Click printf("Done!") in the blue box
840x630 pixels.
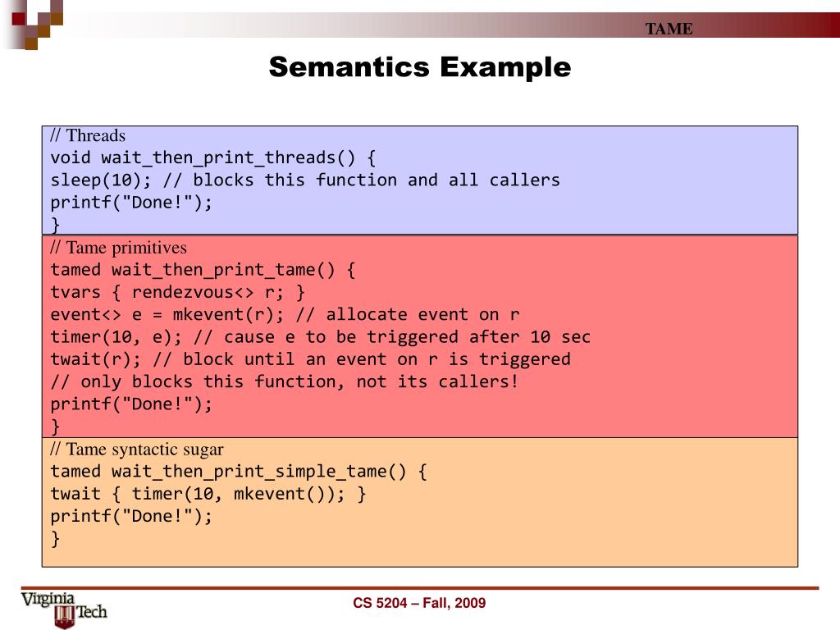coord(131,203)
